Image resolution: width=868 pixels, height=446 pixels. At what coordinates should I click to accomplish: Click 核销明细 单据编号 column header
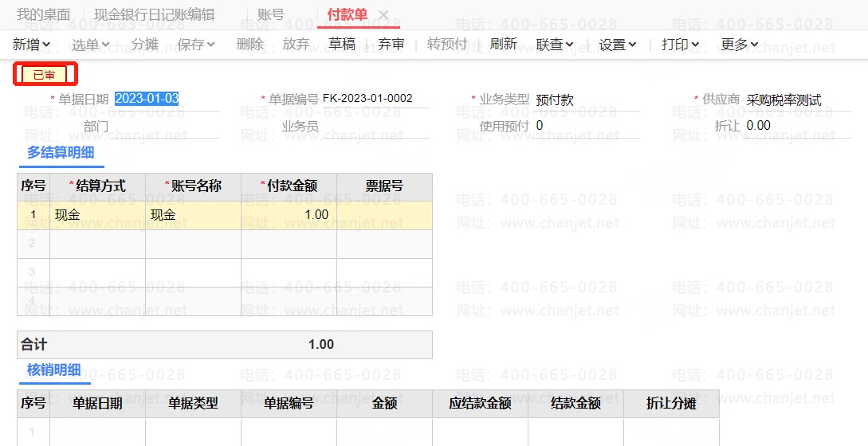[x=289, y=404]
